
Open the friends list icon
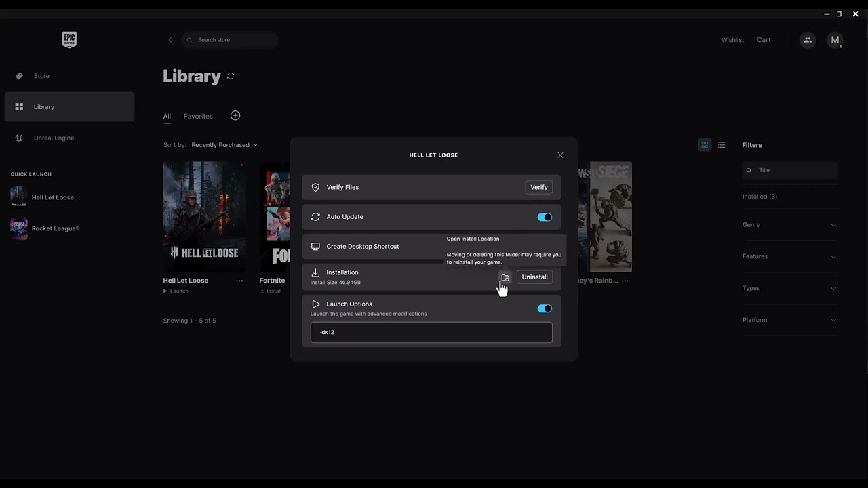click(807, 40)
